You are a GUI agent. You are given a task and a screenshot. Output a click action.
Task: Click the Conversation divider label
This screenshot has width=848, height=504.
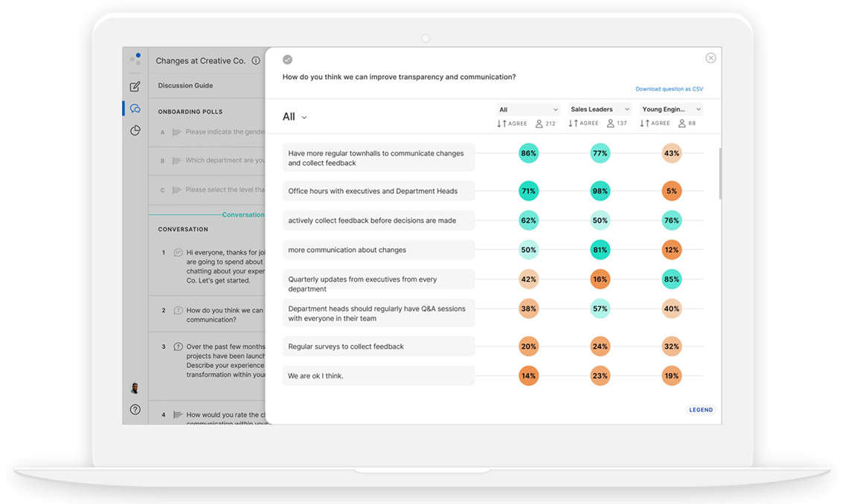pos(242,214)
